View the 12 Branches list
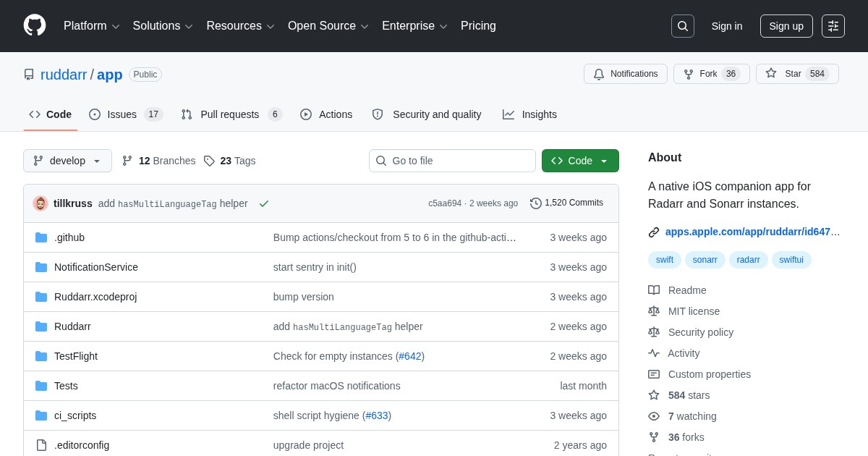 pos(158,161)
